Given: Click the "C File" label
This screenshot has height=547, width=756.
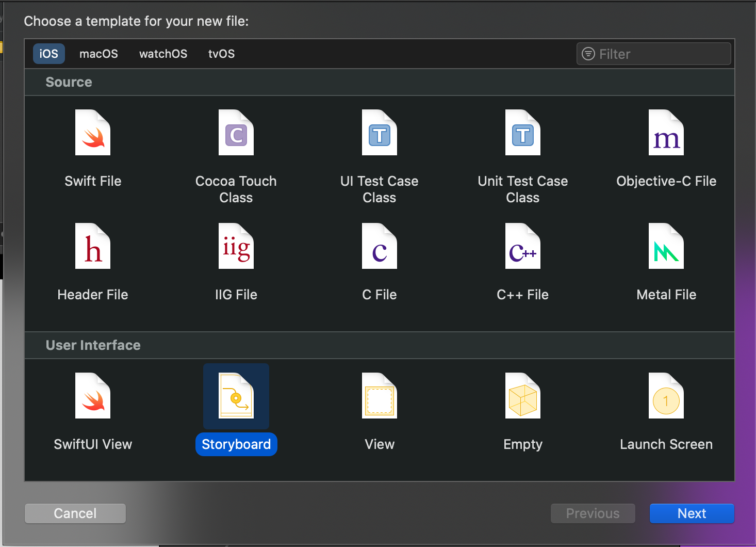Looking at the screenshot, I should tap(380, 295).
